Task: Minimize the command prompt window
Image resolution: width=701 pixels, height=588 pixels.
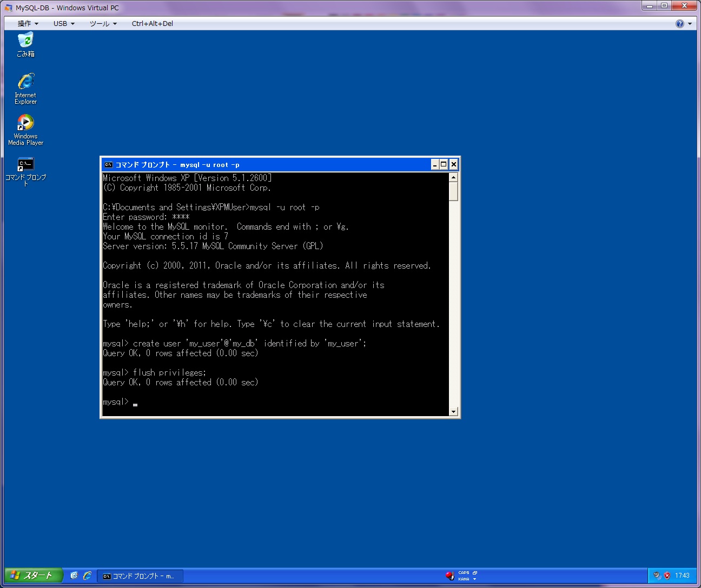Action: 435,164
